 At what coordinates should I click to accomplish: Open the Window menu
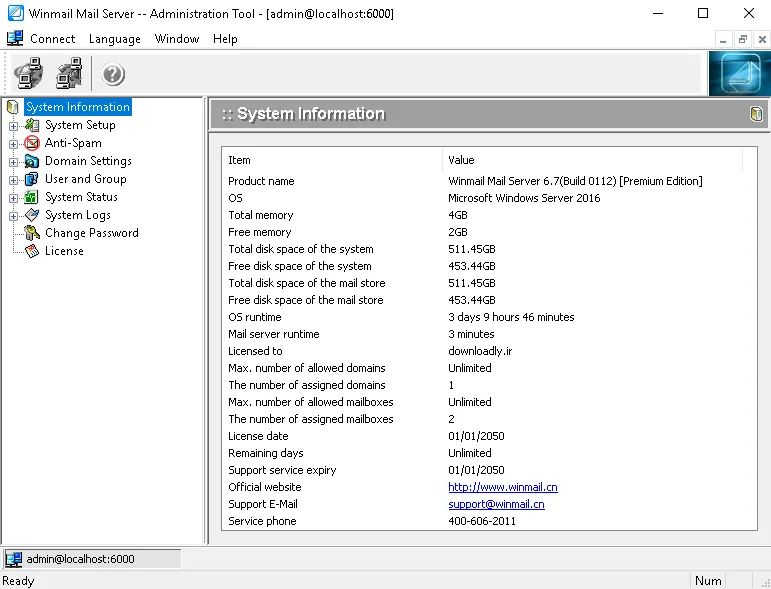pos(177,39)
